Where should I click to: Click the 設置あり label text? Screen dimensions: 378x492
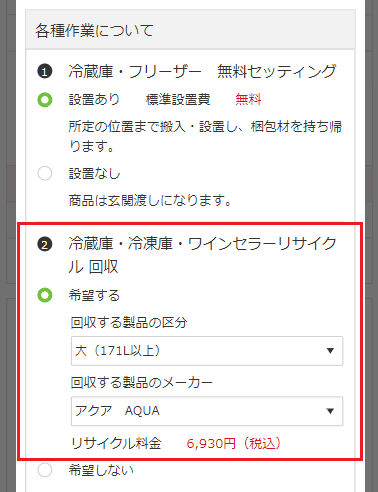(94, 100)
